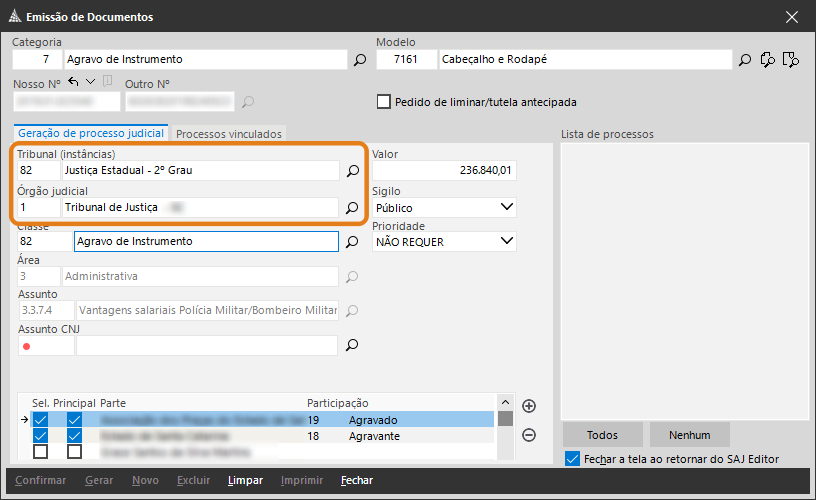816x500 pixels.
Task: Click the Classe name field Agravo de Instrumento
Action: coord(206,241)
